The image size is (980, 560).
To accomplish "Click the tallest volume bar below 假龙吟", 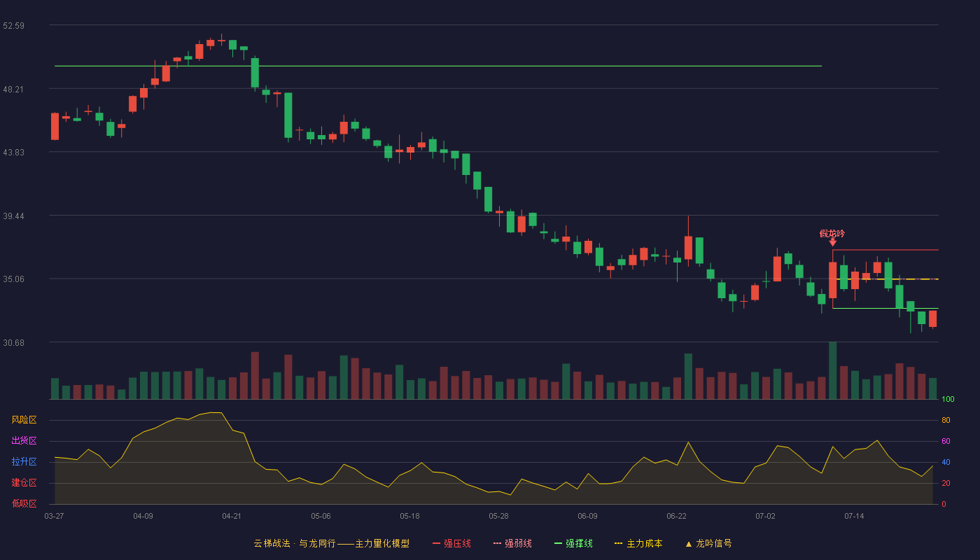I will coord(832,370).
